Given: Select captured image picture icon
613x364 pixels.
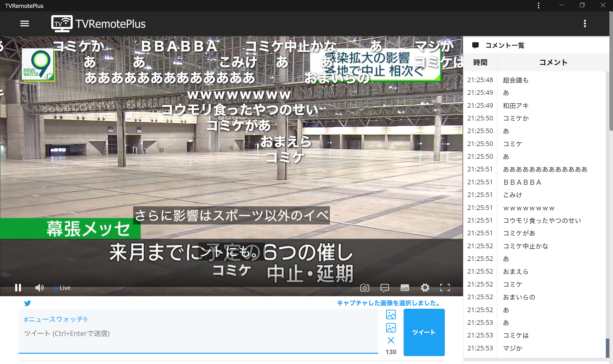Looking at the screenshot, I should pos(391,314).
